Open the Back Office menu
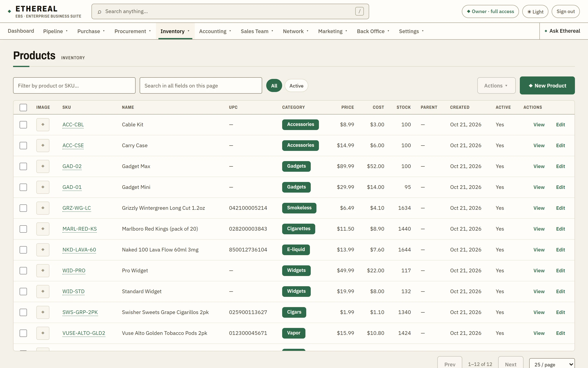 [x=373, y=31]
